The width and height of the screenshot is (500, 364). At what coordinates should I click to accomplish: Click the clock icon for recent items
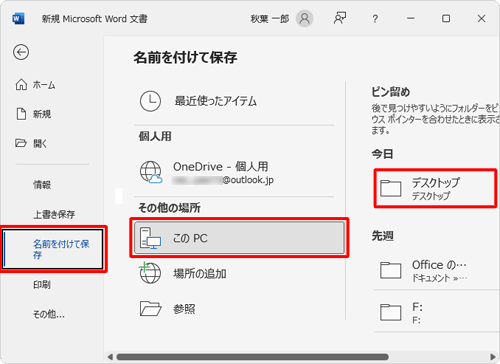[x=150, y=101]
